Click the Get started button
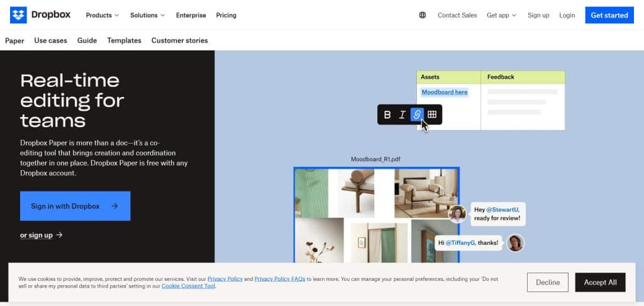 [609, 15]
